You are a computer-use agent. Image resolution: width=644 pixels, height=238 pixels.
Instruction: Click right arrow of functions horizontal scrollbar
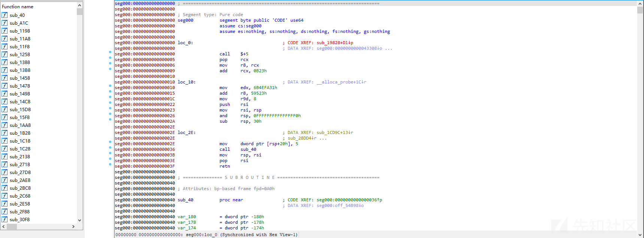(x=73, y=226)
